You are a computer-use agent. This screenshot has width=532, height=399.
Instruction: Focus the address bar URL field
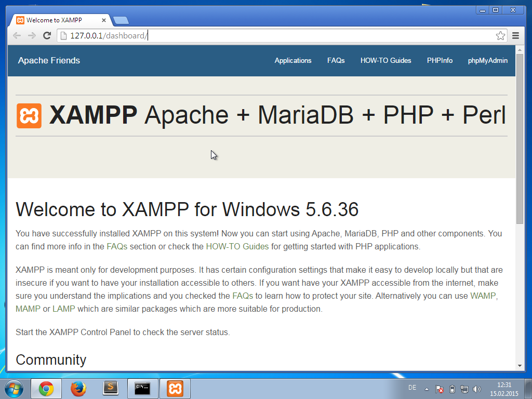coord(276,36)
